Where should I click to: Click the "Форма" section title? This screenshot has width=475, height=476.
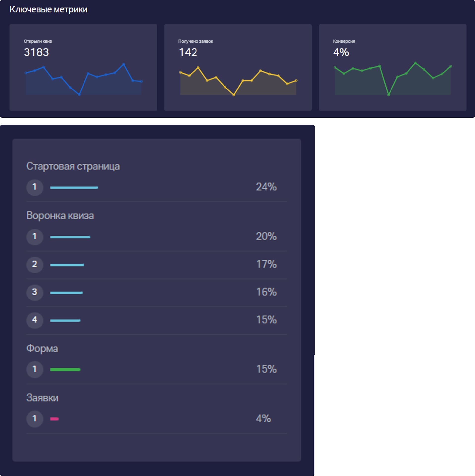42,348
